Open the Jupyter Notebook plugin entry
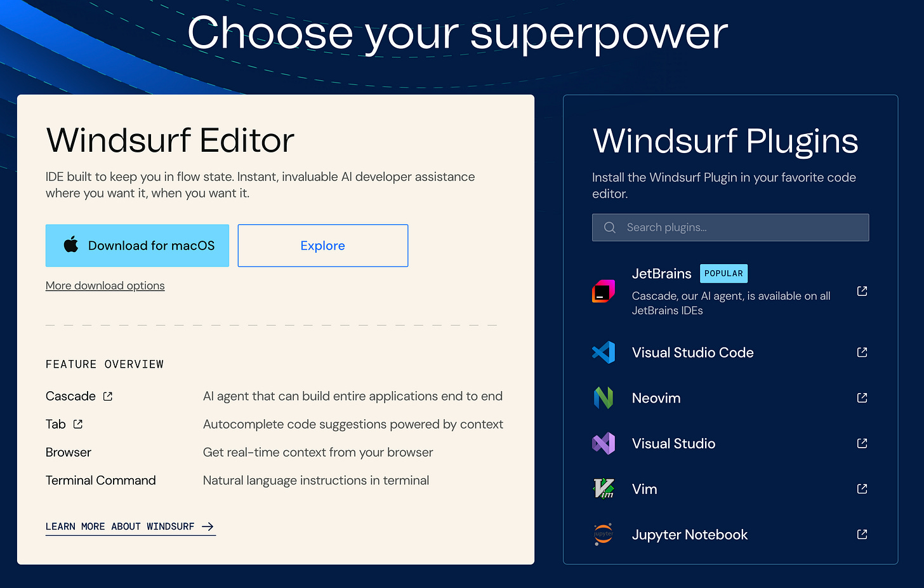924x588 pixels. coord(730,535)
